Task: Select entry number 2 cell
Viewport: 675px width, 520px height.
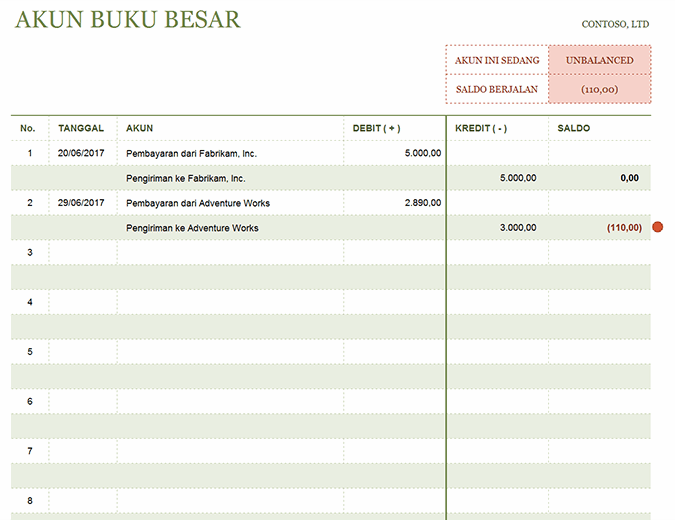Action: (x=30, y=203)
